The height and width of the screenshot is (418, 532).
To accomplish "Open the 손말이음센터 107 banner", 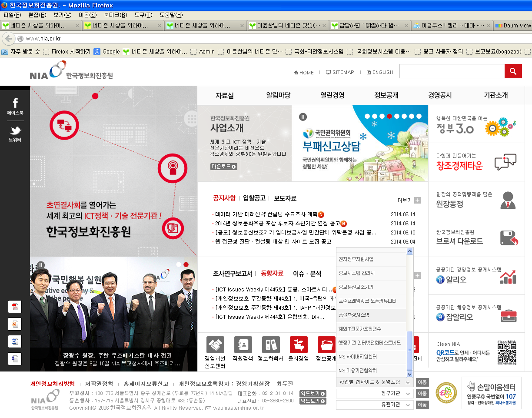I will [x=492, y=393].
